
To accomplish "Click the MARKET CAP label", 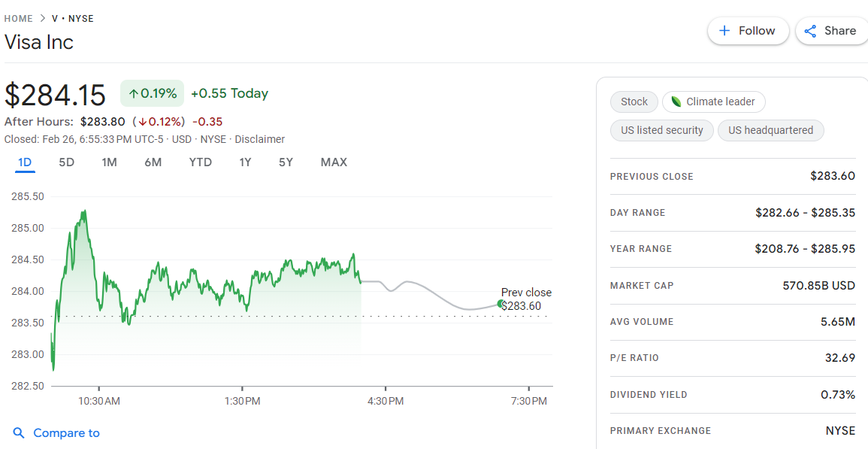I will (642, 286).
